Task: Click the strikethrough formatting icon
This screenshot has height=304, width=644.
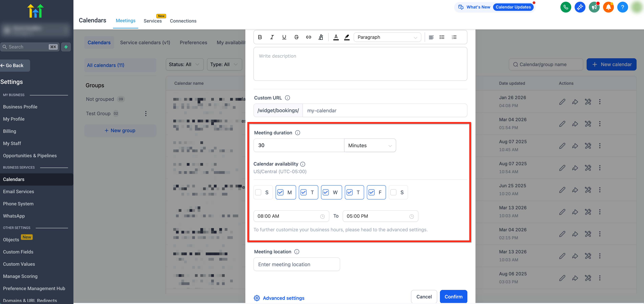Action: point(296,37)
